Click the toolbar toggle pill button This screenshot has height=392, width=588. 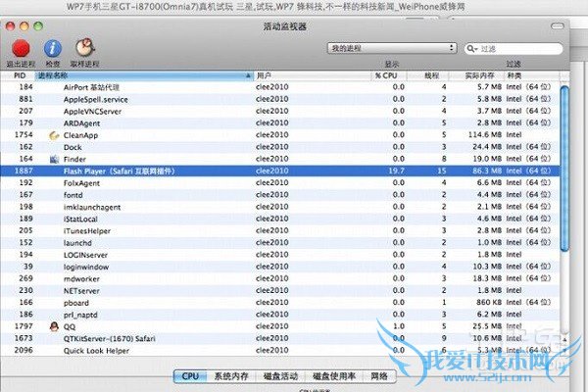point(558,25)
